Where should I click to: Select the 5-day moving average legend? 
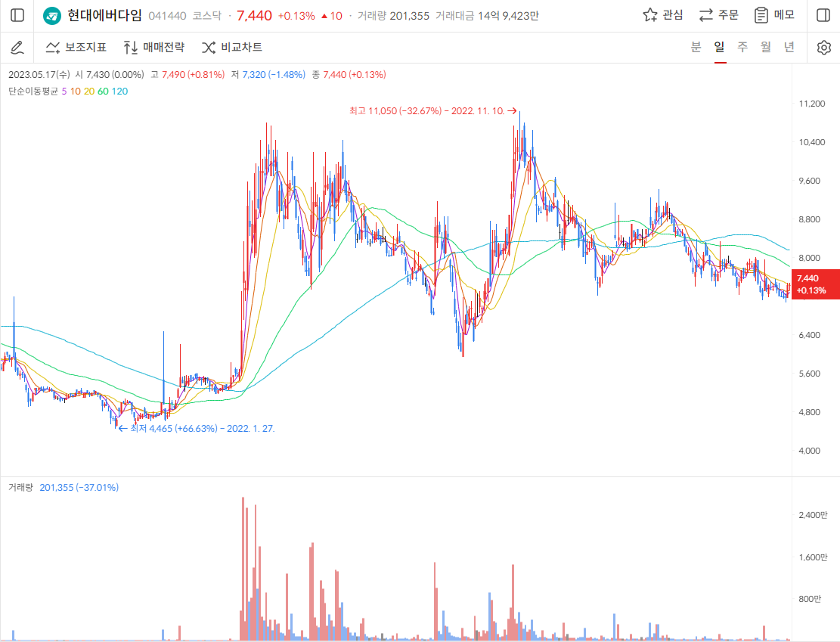(64, 91)
